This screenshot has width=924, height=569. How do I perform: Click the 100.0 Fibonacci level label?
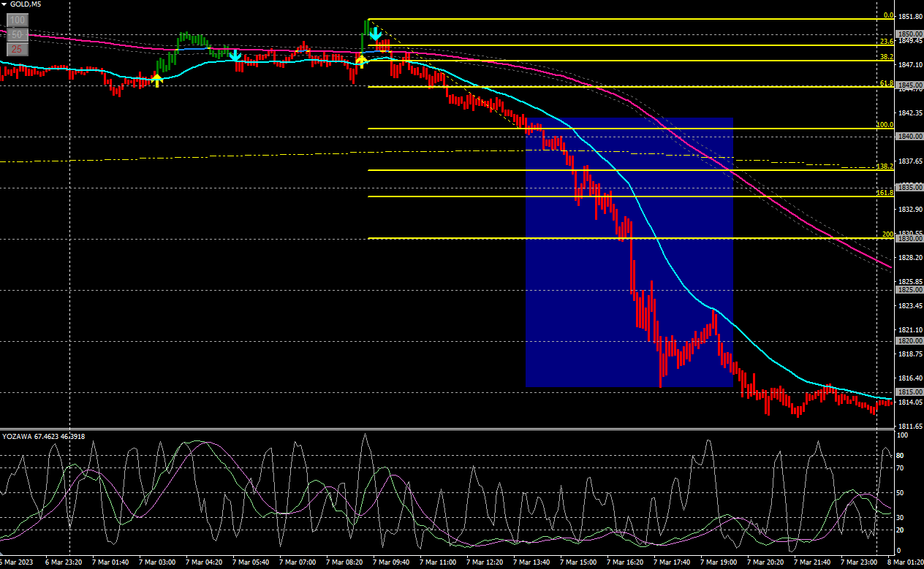885,125
